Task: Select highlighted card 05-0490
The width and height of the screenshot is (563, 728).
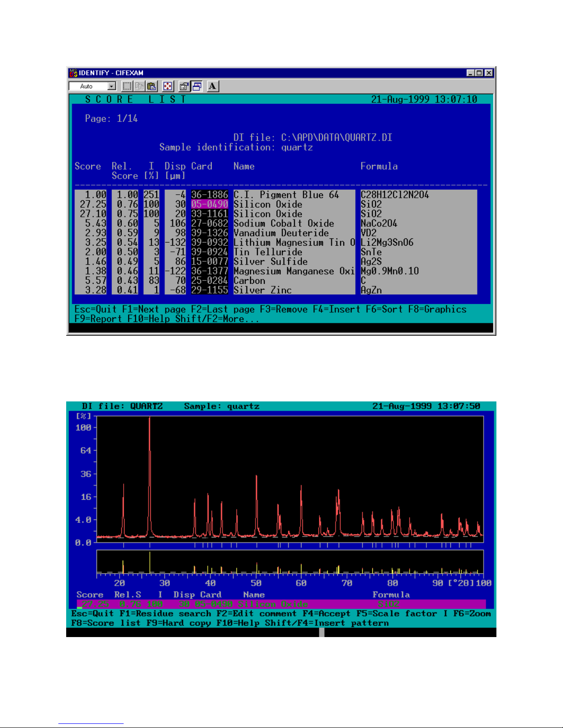Action: point(210,204)
